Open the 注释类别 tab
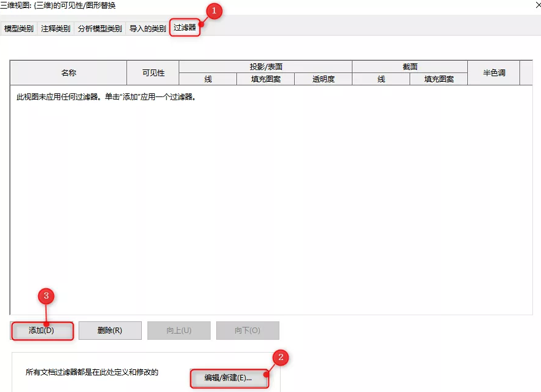This screenshot has height=392, width=541. pos(55,28)
